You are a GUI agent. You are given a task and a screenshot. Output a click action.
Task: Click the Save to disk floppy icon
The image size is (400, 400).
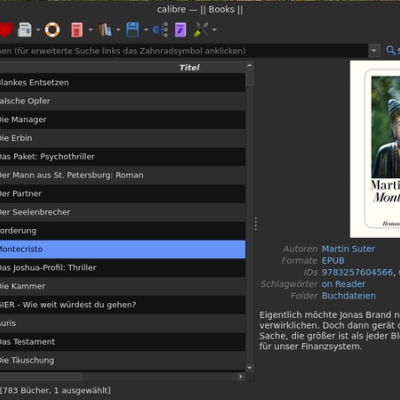click(132, 30)
